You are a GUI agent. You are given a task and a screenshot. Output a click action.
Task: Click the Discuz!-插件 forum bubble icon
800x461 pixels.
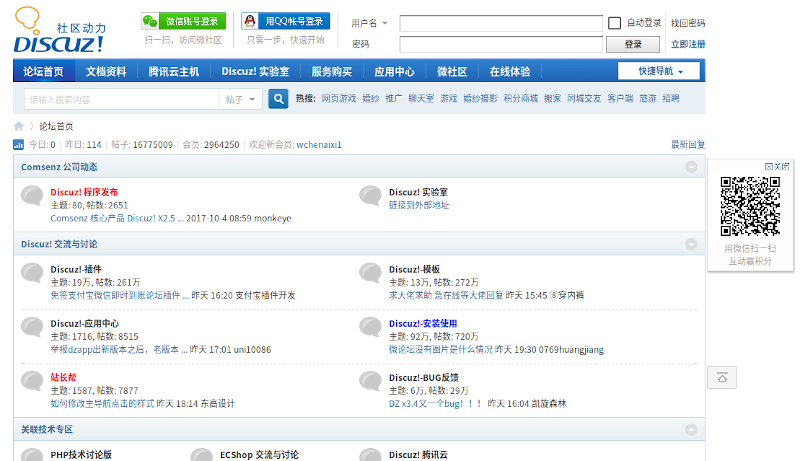pyautogui.click(x=32, y=273)
